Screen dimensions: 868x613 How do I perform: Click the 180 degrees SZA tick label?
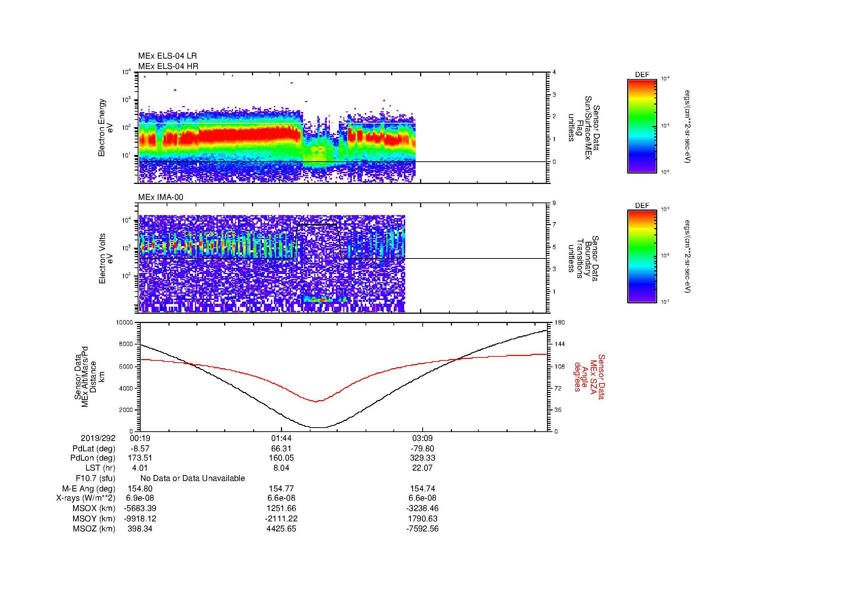coord(559,323)
